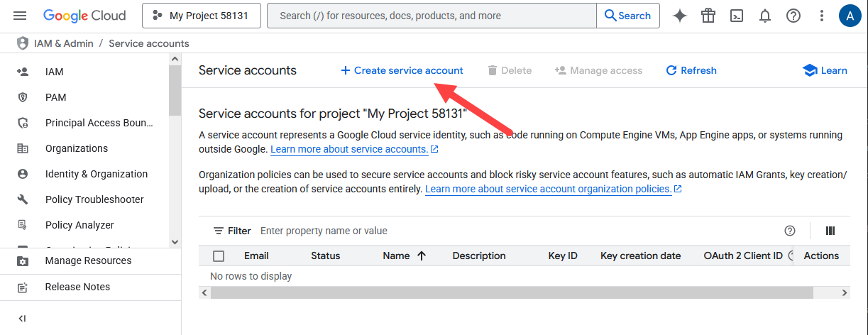The image size is (868, 335).
Task: Activate Cloud Shell terminal icon
Action: tap(737, 16)
